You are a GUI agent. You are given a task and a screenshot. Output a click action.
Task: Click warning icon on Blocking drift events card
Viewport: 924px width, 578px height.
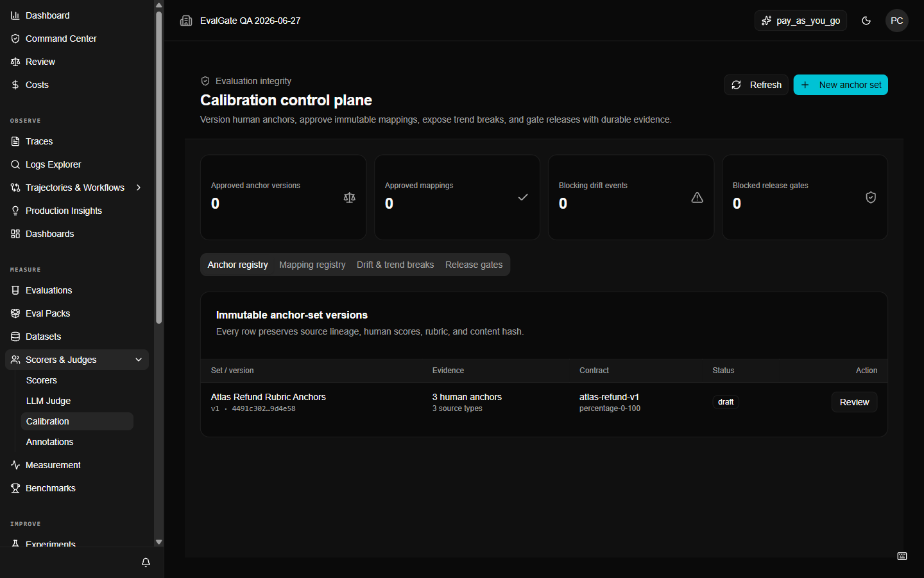click(x=697, y=197)
